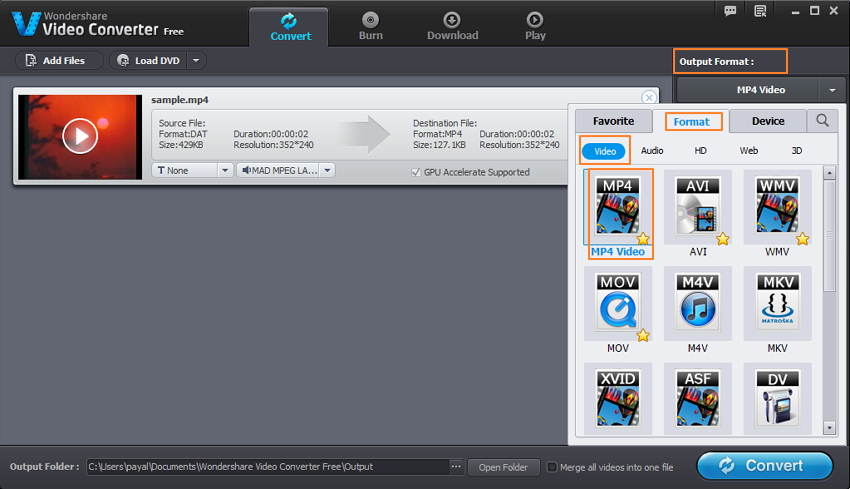Select the DV camcorder format icon
Image resolution: width=850 pixels, height=489 pixels.
click(x=777, y=400)
